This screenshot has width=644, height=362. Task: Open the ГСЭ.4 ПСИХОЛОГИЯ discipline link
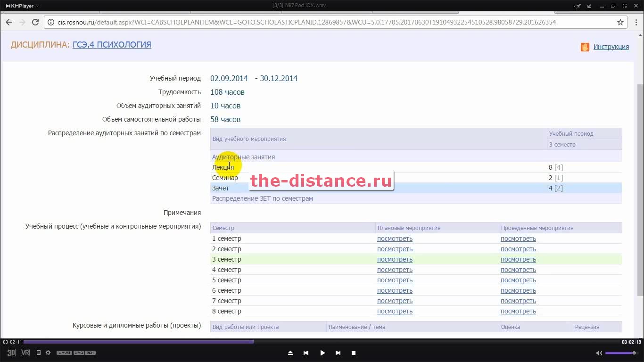pos(112,45)
